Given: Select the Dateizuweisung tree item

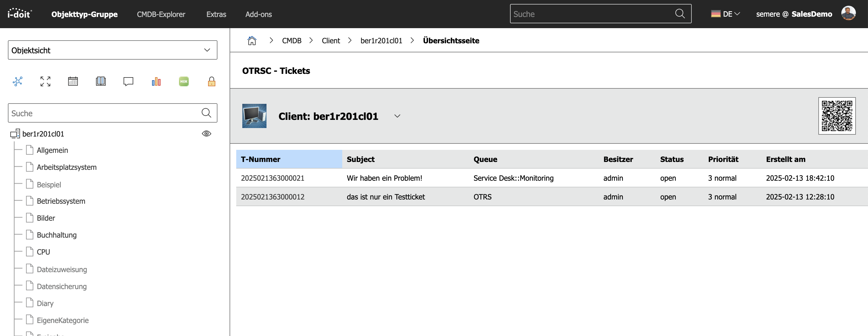Looking at the screenshot, I should tap(62, 269).
